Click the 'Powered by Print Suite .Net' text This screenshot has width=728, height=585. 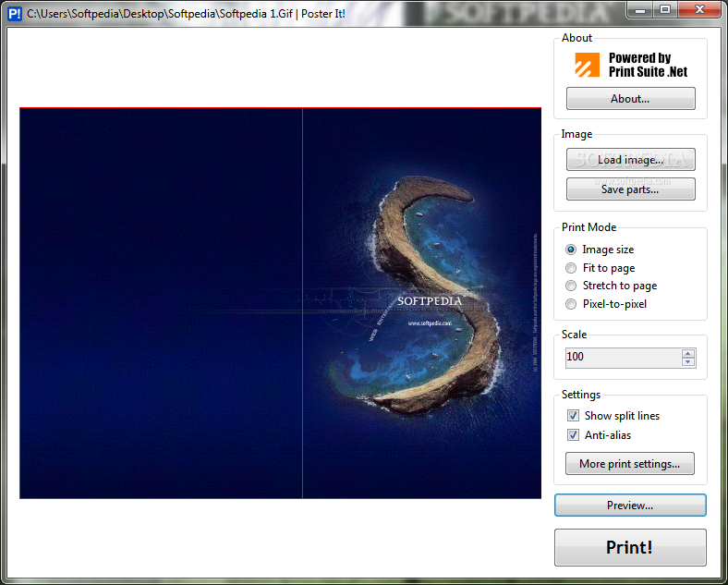[649, 65]
